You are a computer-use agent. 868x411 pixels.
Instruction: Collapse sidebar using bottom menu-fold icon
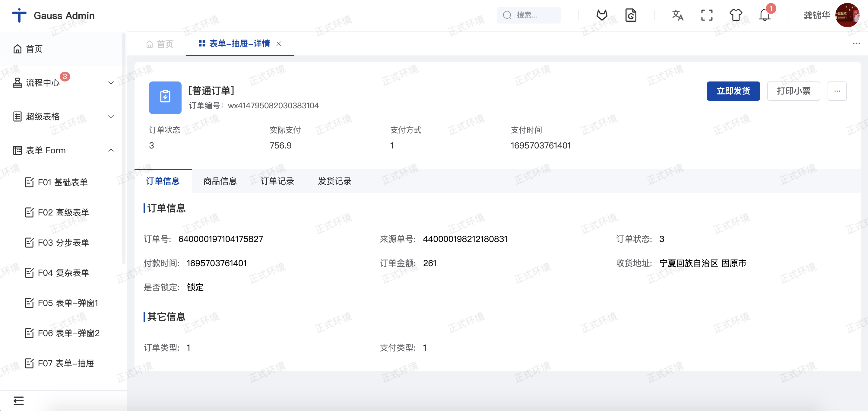tap(18, 400)
